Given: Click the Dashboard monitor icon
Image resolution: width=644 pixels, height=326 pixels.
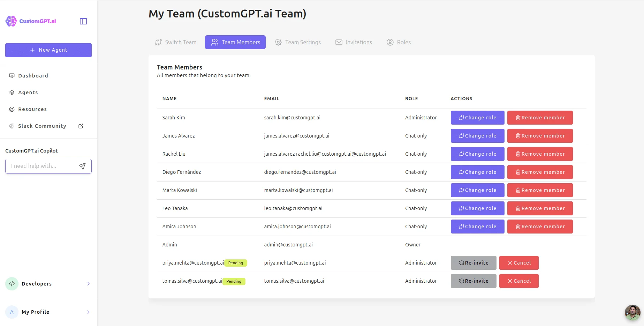Looking at the screenshot, I should [x=12, y=76].
